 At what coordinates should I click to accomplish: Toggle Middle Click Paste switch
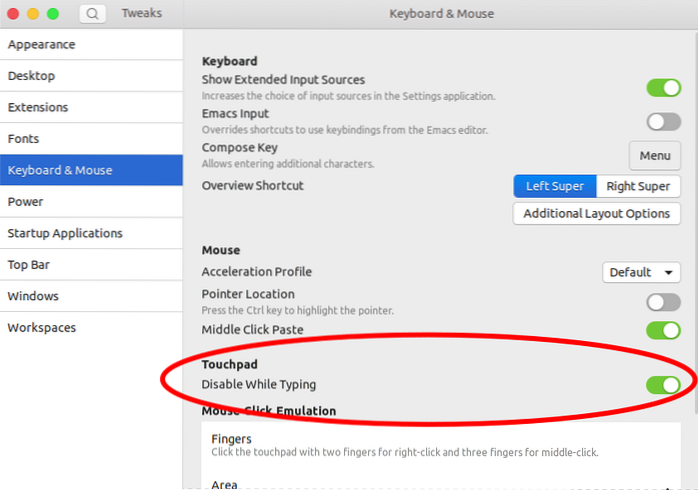click(663, 330)
